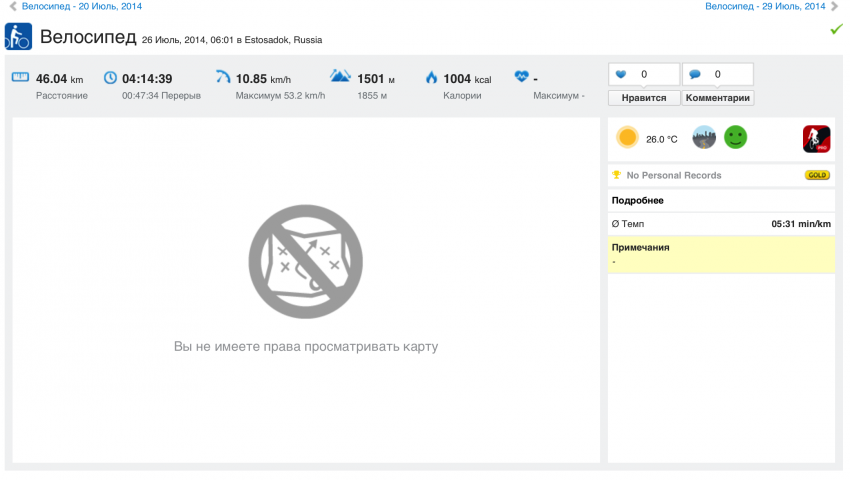Click the calories flame icon
Screen dimensions: 850x480
[431, 77]
